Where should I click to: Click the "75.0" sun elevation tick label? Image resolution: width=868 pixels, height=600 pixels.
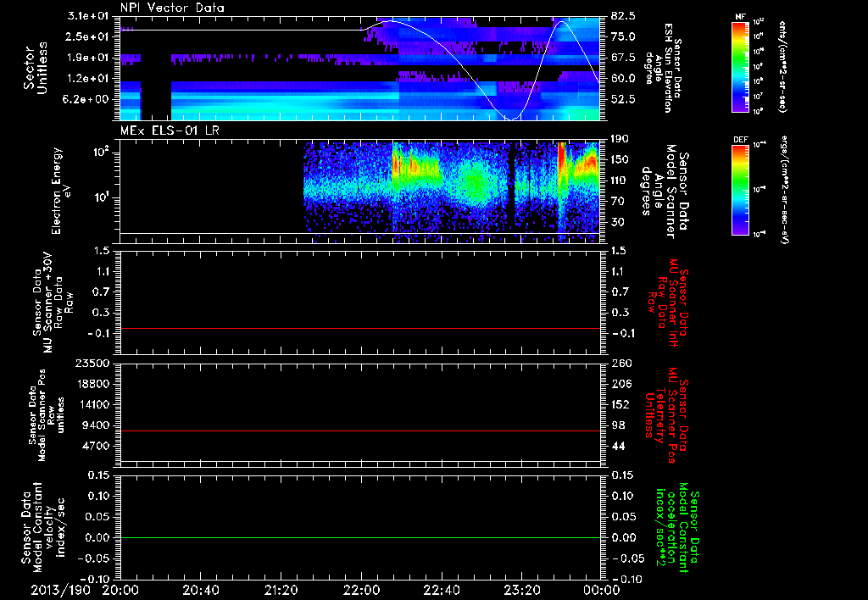(623, 36)
